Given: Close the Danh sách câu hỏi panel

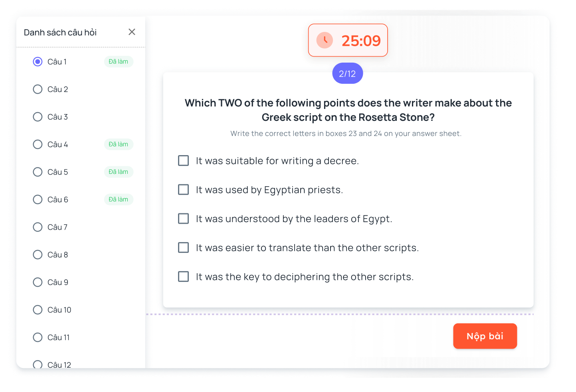Looking at the screenshot, I should pyautogui.click(x=132, y=32).
